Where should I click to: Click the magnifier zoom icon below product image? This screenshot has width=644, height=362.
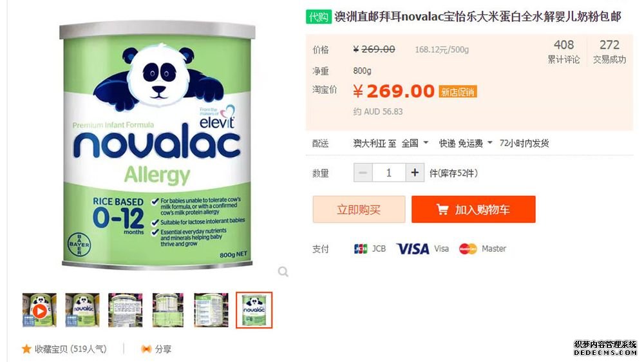(x=283, y=272)
